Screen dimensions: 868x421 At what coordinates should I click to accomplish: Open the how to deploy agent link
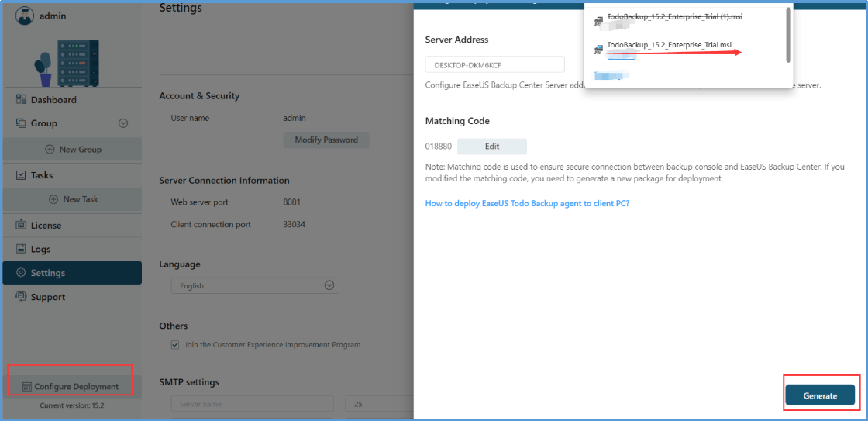coord(527,203)
